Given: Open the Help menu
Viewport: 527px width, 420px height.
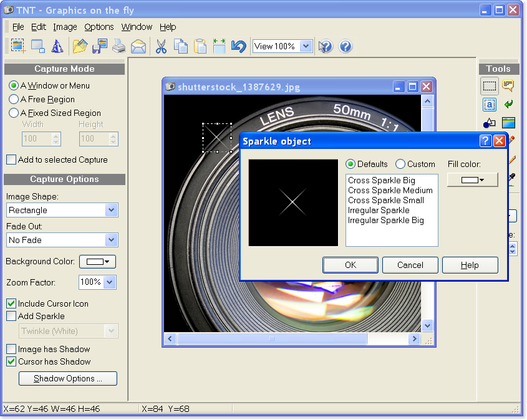Looking at the screenshot, I should point(168,27).
